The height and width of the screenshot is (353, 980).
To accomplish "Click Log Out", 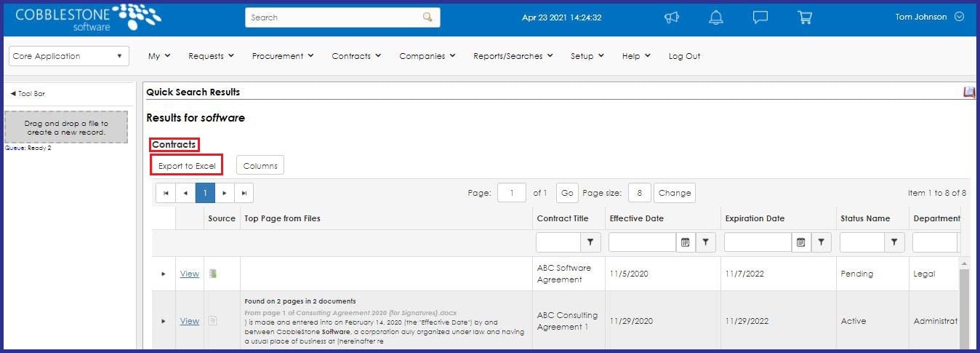I will coord(684,56).
